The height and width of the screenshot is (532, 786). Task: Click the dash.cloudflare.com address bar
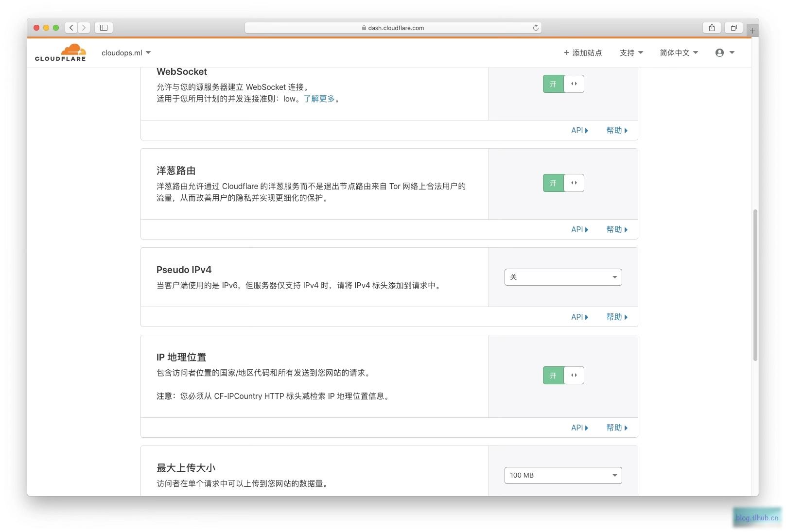point(393,28)
